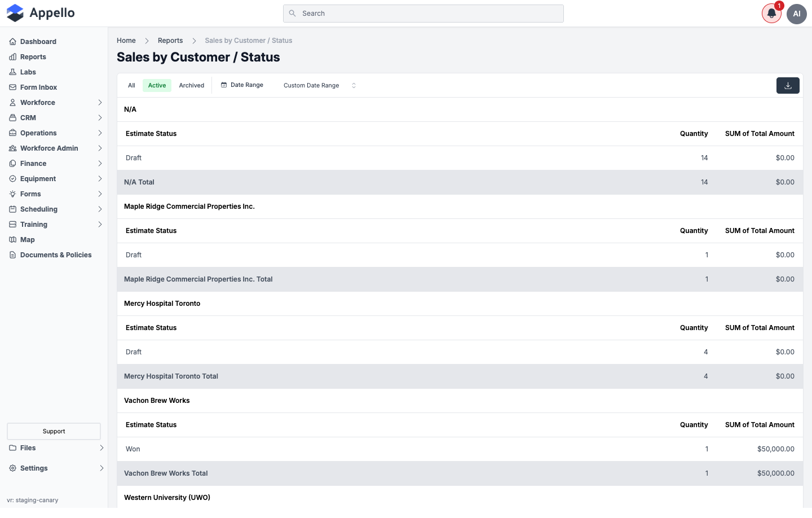
Task: Go to Home breadcrumb link
Action: coord(126,41)
